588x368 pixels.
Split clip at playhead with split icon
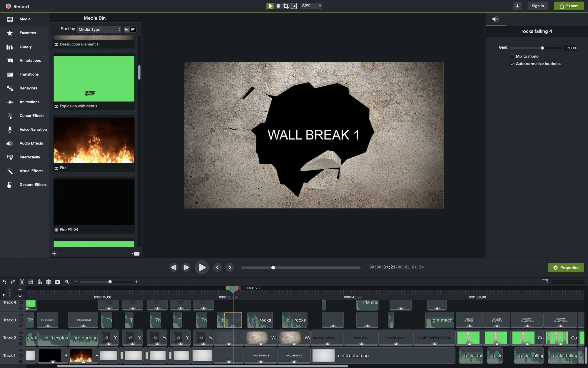pos(49,282)
